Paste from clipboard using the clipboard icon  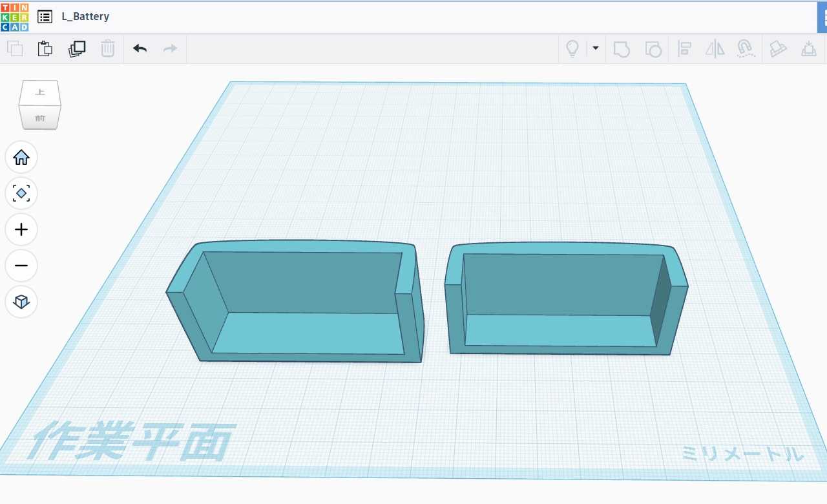coord(45,48)
